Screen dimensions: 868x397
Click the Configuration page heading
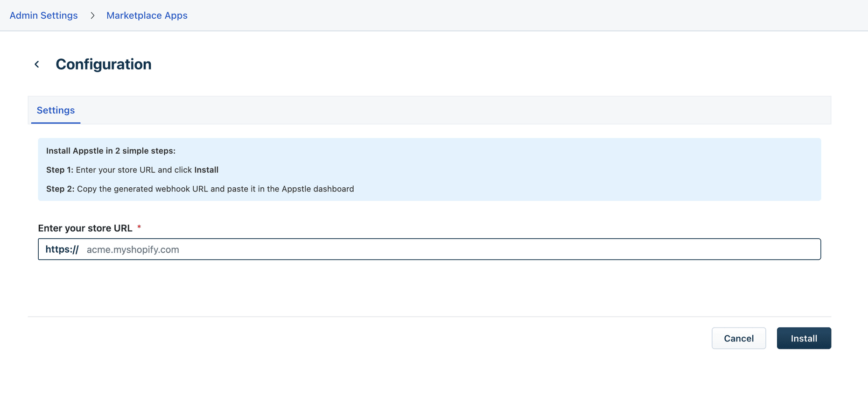[104, 64]
